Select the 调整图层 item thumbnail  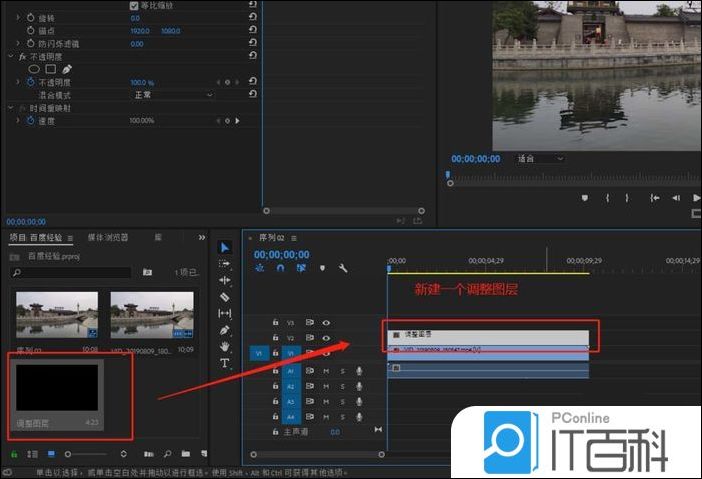coord(57,387)
